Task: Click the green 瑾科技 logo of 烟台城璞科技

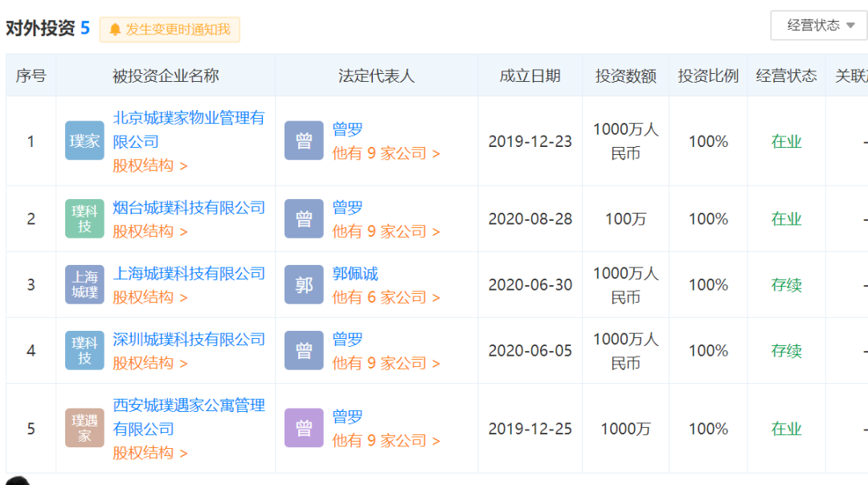Action: 84,218
